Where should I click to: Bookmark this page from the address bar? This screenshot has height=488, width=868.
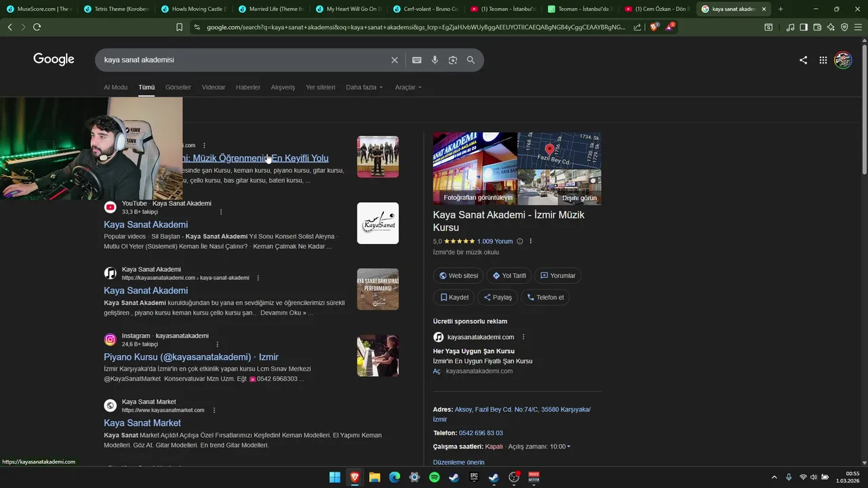[x=179, y=27]
